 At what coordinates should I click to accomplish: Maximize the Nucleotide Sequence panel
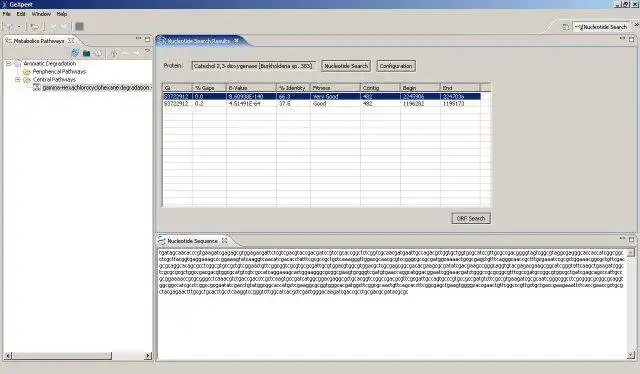(x=631, y=239)
